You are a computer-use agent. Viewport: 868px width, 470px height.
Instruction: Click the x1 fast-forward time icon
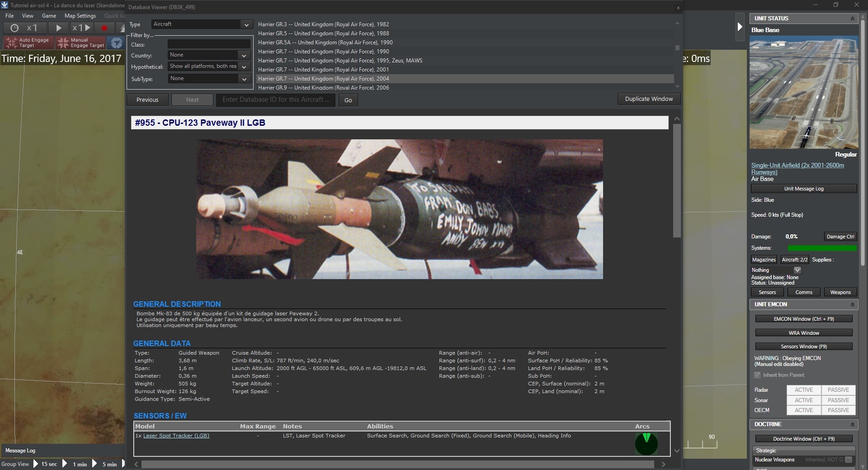80,28
